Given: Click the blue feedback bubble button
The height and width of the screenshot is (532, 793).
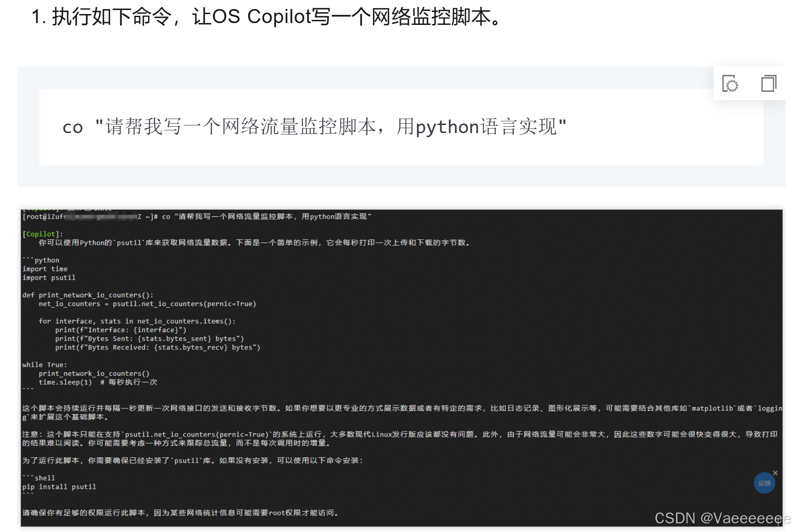Looking at the screenshot, I should [x=764, y=483].
